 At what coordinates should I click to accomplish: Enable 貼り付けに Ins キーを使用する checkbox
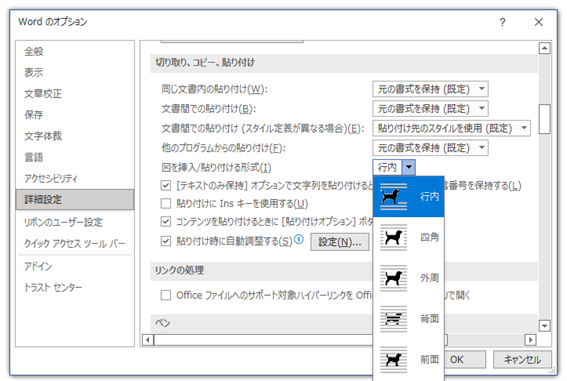[x=166, y=204]
